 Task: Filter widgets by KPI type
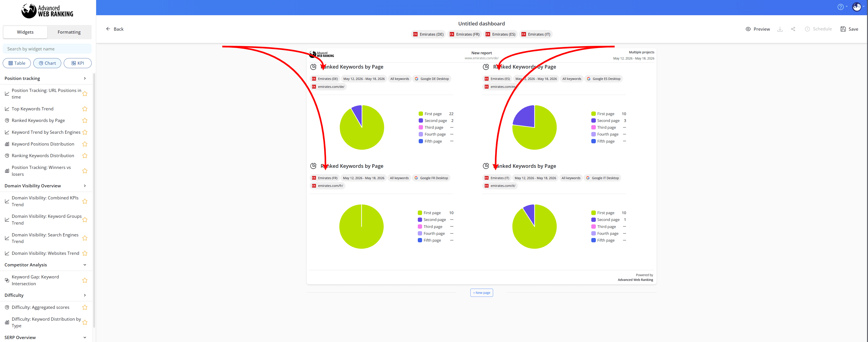(x=78, y=63)
